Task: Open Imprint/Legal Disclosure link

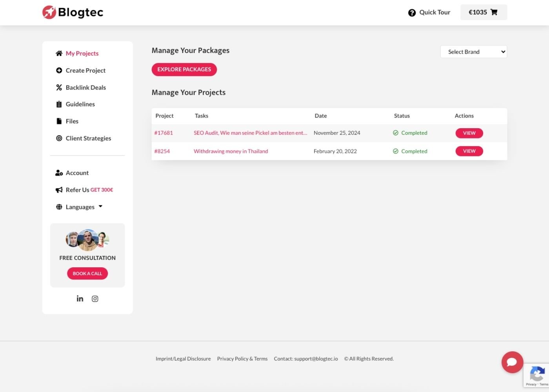Action: [183, 359]
